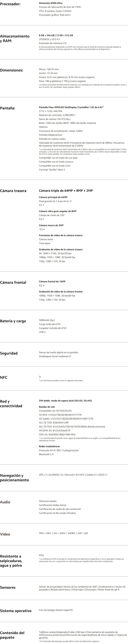The image size is (128, 644).
Task: Click Cámara triple de 64MP + 8MP + 2MP
Action: (x=66, y=191)
